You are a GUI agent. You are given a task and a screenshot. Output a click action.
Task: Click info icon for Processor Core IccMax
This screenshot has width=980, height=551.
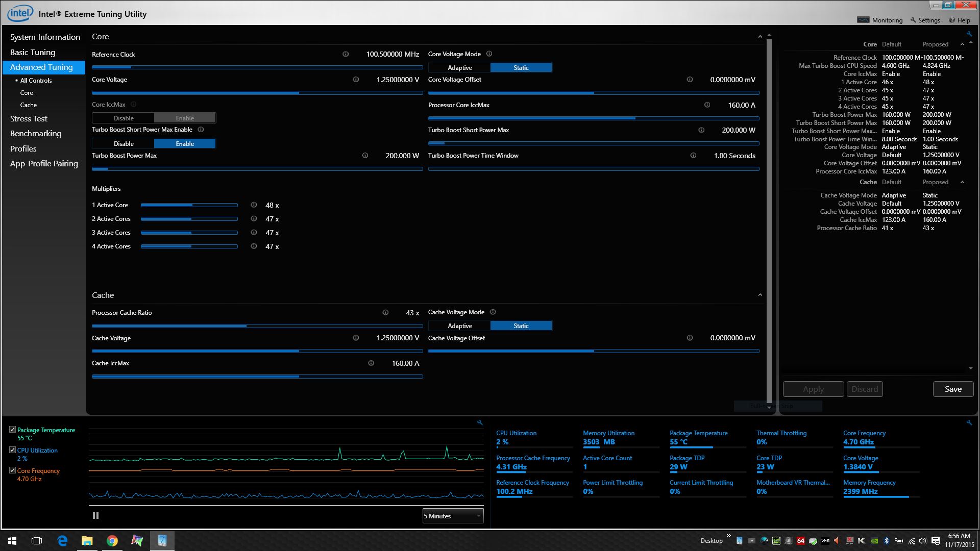click(707, 105)
